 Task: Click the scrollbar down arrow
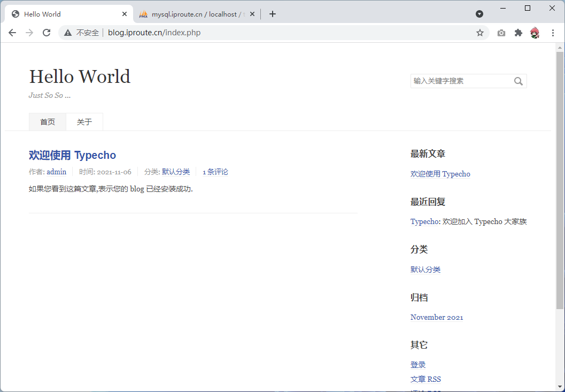point(560,387)
